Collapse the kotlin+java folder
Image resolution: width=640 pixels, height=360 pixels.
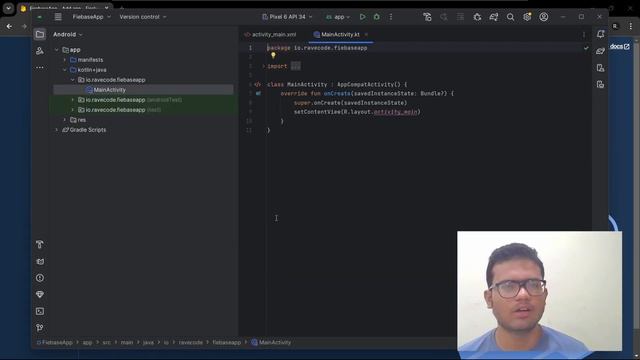(64, 70)
